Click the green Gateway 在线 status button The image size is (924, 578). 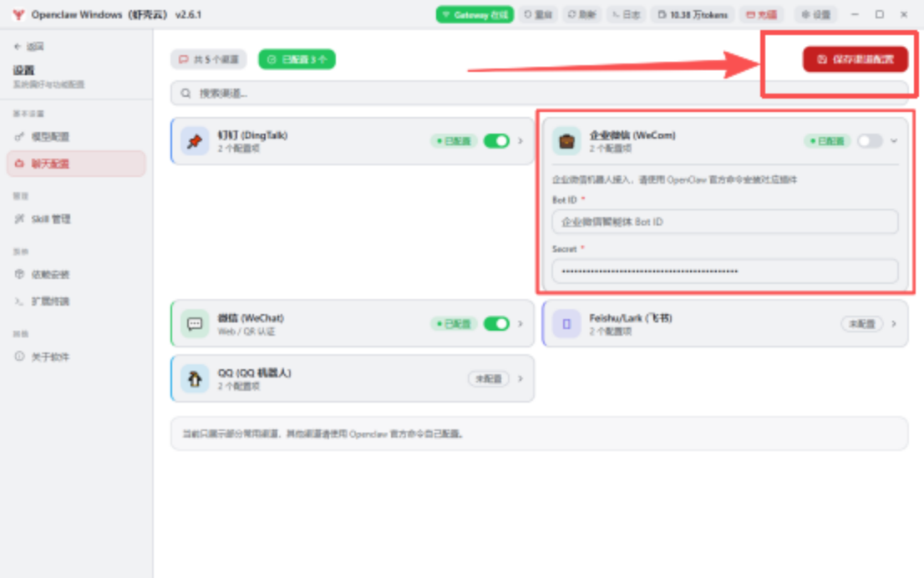(x=475, y=15)
